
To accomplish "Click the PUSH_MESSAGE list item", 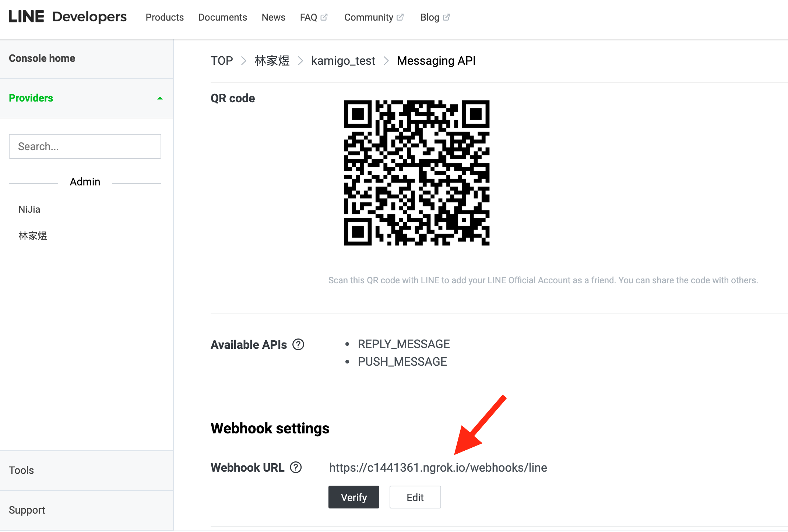I will coord(402,362).
